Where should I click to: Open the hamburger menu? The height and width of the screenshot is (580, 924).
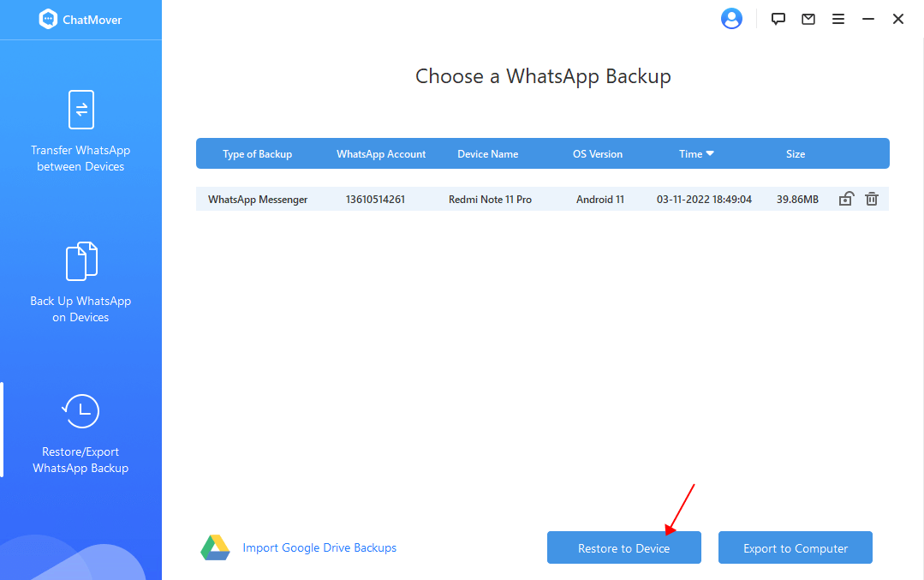[838, 18]
